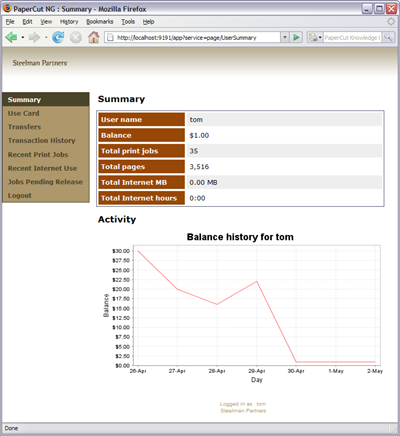Viewport: 400px width, 436px height.
Task: Click the Steelman Partners header text
Action: [x=40, y=63]
